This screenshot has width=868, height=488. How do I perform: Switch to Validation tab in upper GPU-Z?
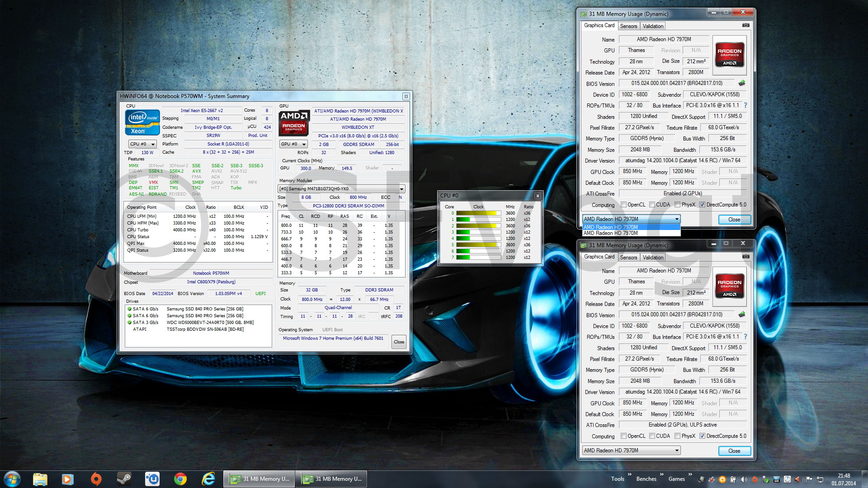pyautogui.click(x=653, y=26)
